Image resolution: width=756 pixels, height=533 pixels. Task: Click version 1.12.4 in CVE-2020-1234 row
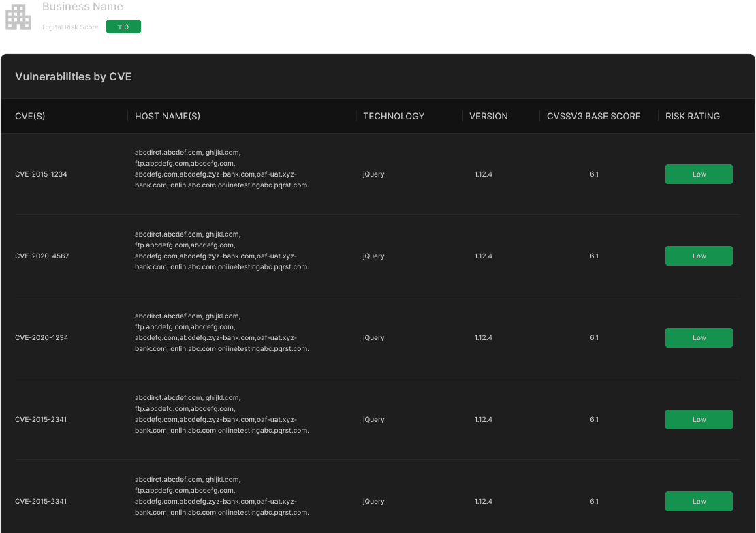pos(483,337)
